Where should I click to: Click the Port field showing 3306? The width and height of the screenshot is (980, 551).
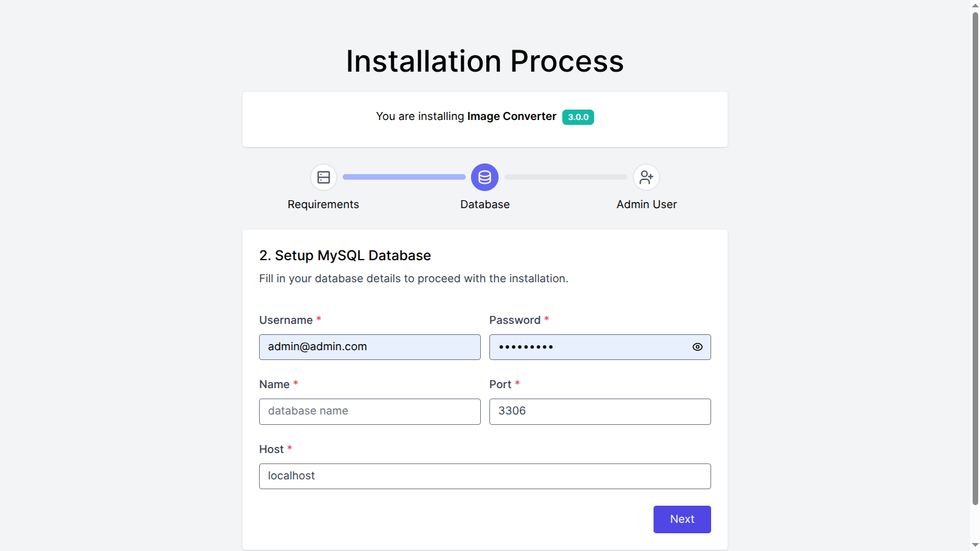pyautogui.click(x=600, y=411)
